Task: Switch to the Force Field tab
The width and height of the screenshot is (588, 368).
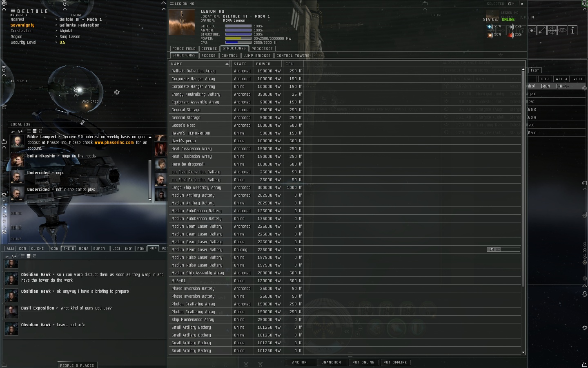Action: coord(184,49)
